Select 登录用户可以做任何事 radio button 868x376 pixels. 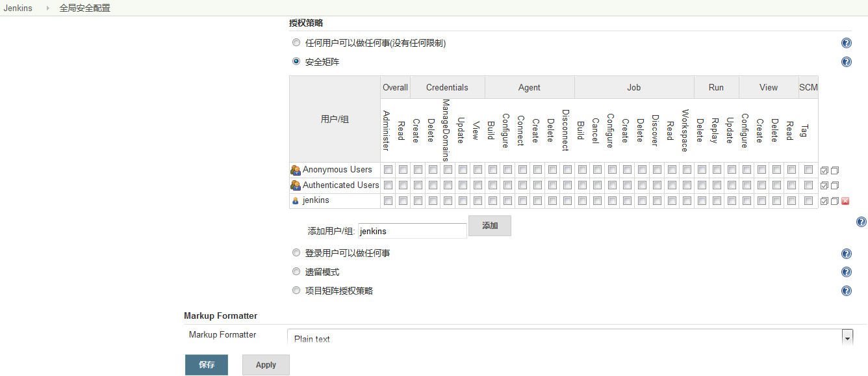(296, 253)
